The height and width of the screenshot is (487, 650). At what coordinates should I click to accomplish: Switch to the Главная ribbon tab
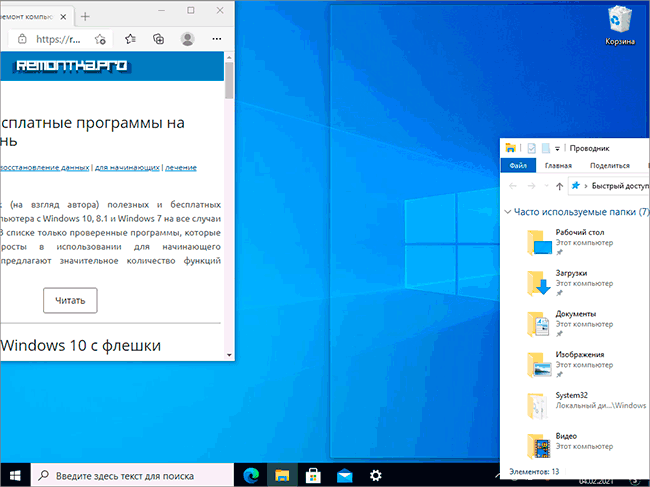pos(558,165)
